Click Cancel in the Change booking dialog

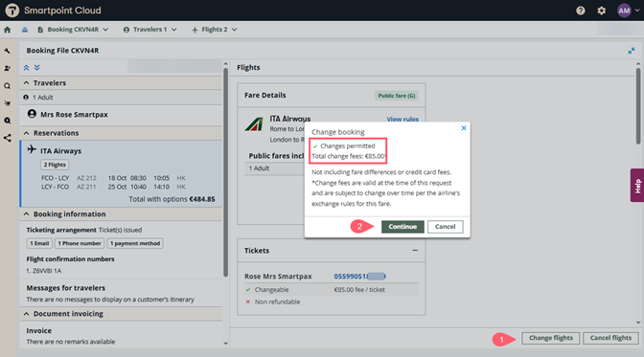pyautogui.click(x=446, y=227)
